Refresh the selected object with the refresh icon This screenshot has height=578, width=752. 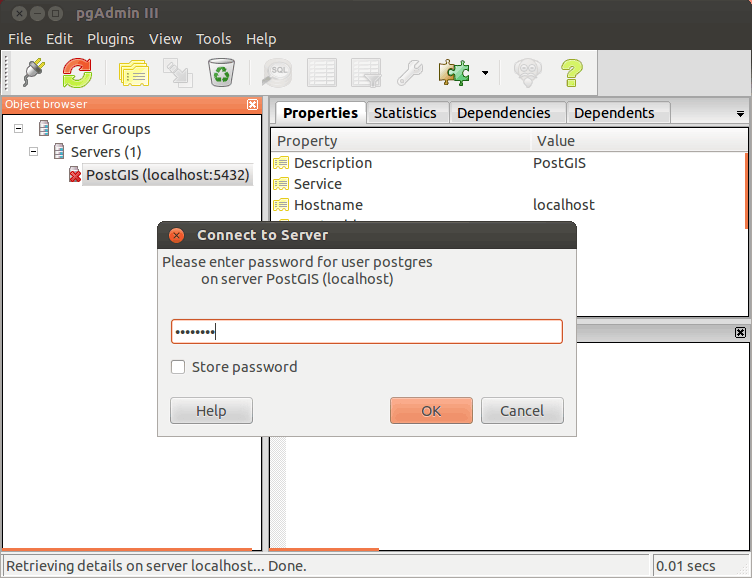point(77,73)
